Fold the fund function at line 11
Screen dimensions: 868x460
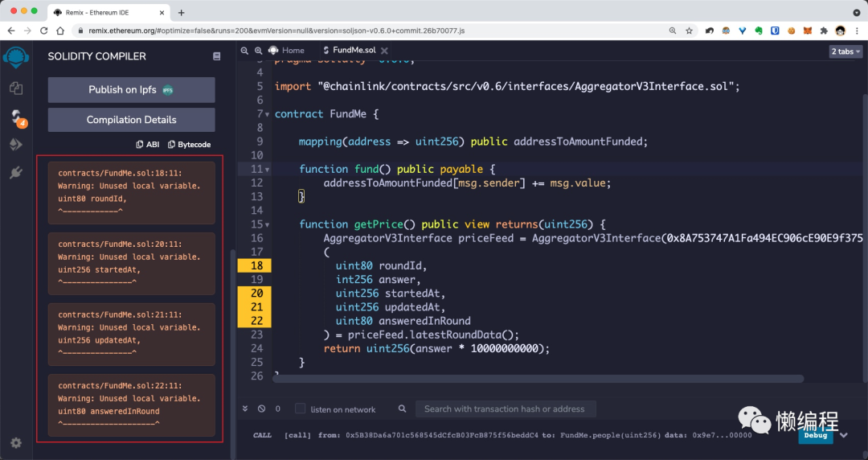click(x=268, y=170)
